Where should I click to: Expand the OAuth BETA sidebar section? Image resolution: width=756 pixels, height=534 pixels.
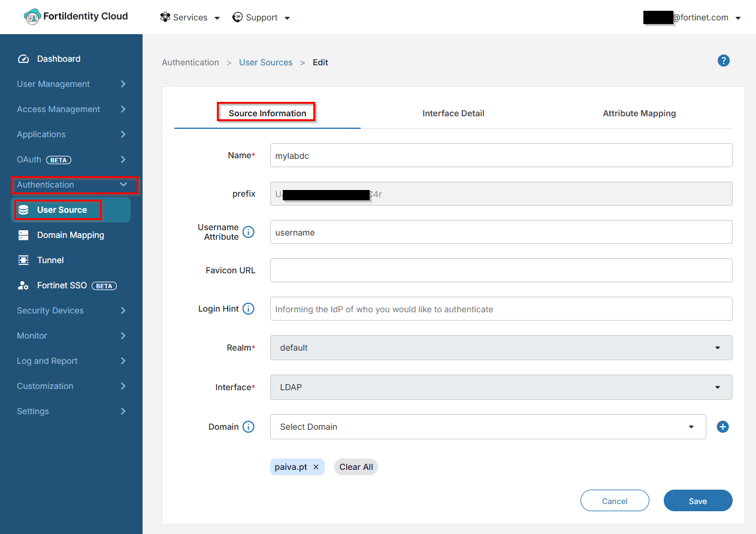pyautogui.click(x=71, y=159)
